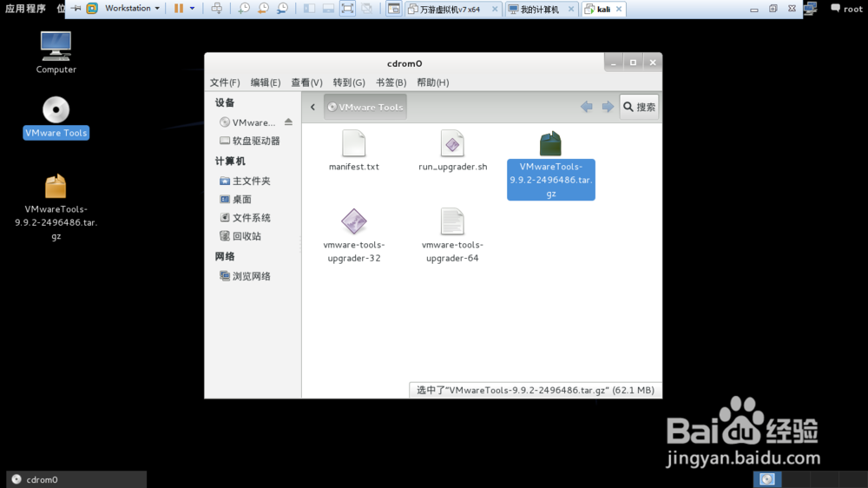Viewport: 868px width, 488px height.
Task: Click the path bar left chevron
Action: (312, 107)
